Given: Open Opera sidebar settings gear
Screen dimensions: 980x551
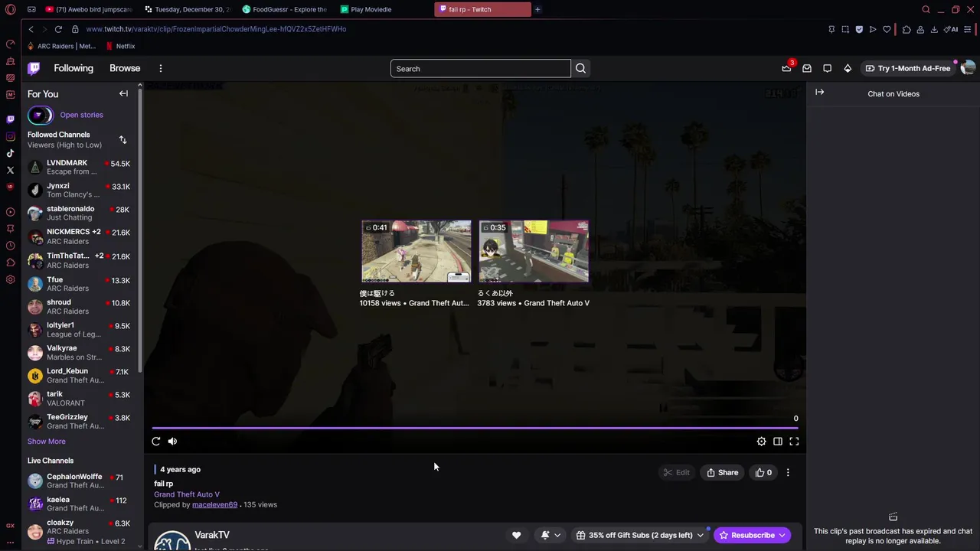Looking at the screenshot, I should (10, 279).
